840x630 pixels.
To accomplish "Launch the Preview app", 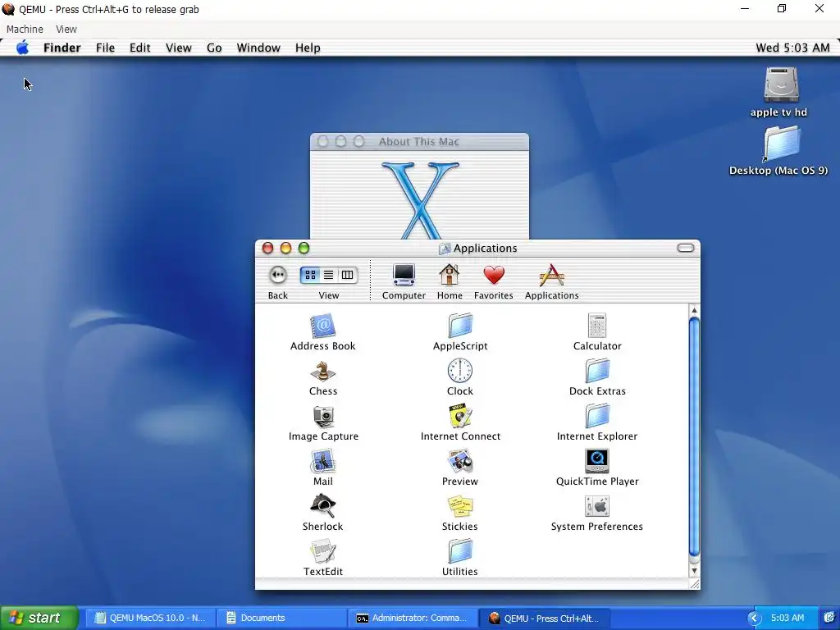I will pyautogui.click(x=460, y=461).
